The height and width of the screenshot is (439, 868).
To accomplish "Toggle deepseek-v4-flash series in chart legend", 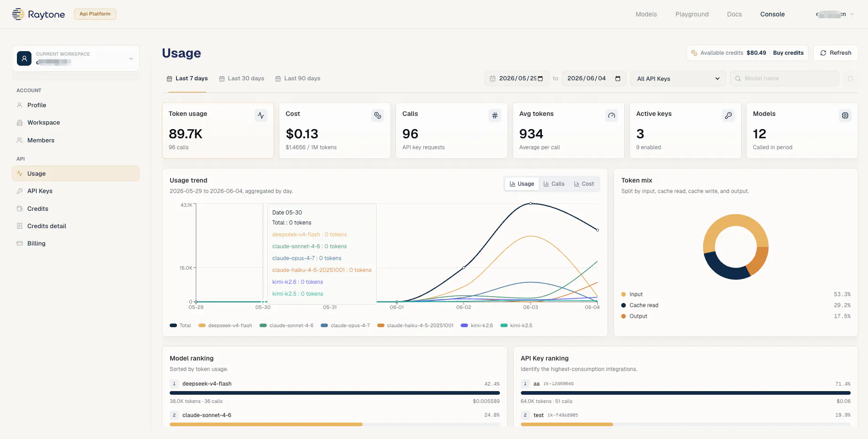I will click(225, 325).
